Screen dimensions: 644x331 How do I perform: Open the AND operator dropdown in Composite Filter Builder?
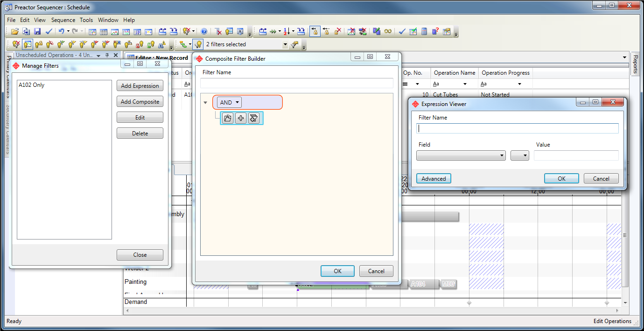pos(236,102)
